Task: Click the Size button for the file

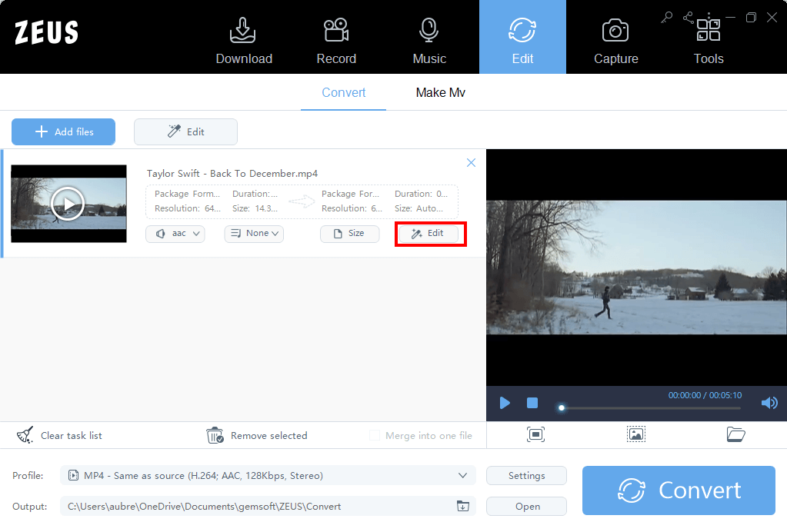Action: click(350, 234)
